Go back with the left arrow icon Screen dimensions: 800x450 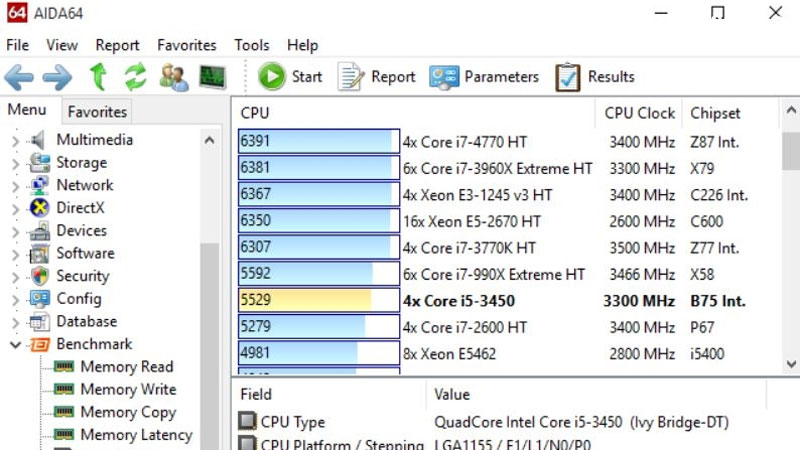click(19, 78)
